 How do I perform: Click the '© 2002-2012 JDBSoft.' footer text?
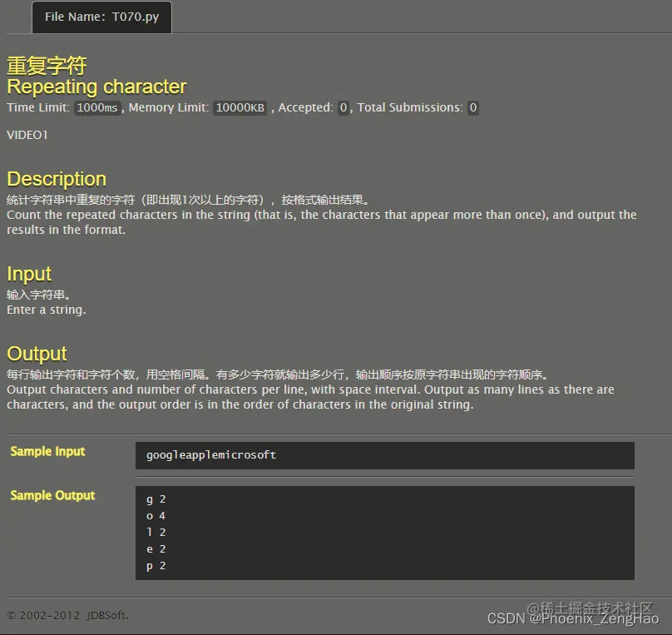67,616
